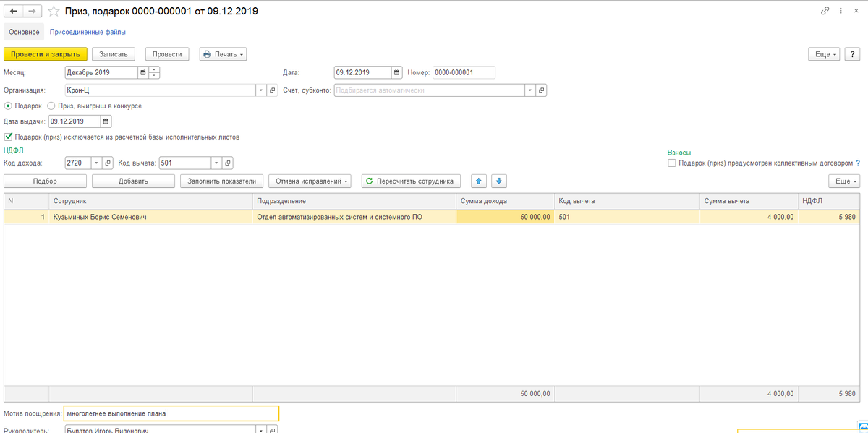This screenshot has height=433, width=868.
Task: Step month up or down spinner
Action: pos(154,72)
